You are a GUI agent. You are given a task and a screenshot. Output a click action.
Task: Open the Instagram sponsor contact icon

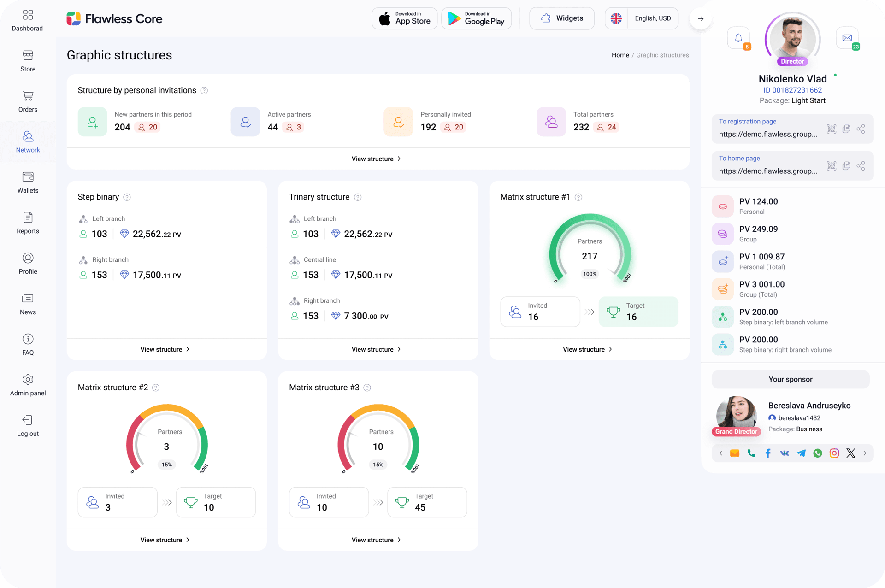(834, 453)
